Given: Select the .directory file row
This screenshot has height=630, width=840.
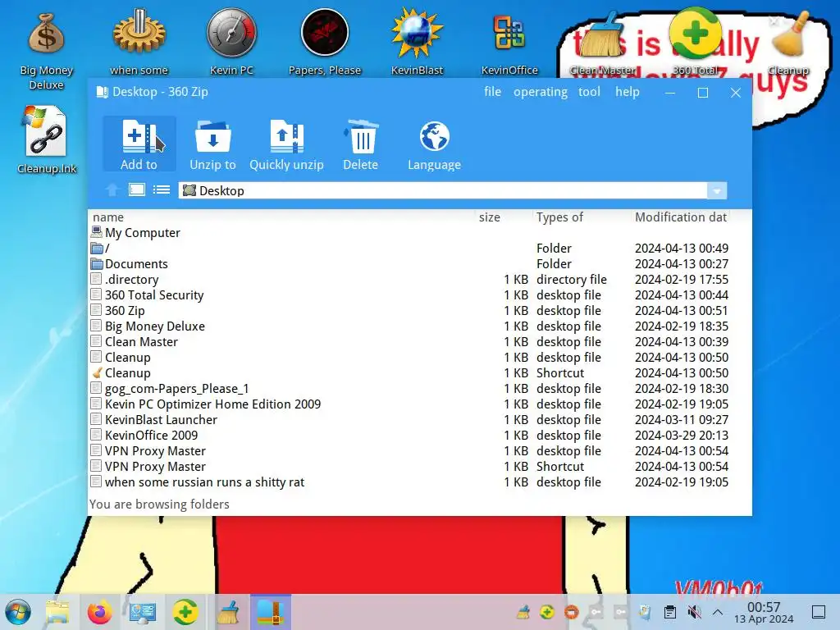Looking at the screenshot, I should click(x=410, y=279).
